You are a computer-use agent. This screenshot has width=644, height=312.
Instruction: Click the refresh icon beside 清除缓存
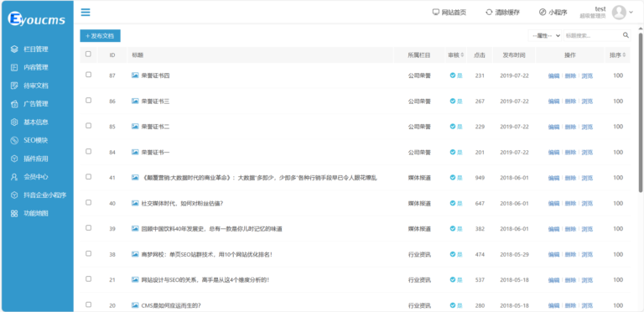point(489,13)
